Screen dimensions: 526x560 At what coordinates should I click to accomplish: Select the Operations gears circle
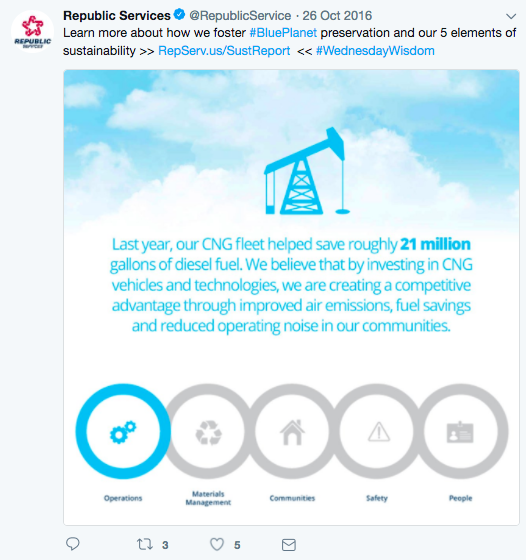(x=123, y=431)
